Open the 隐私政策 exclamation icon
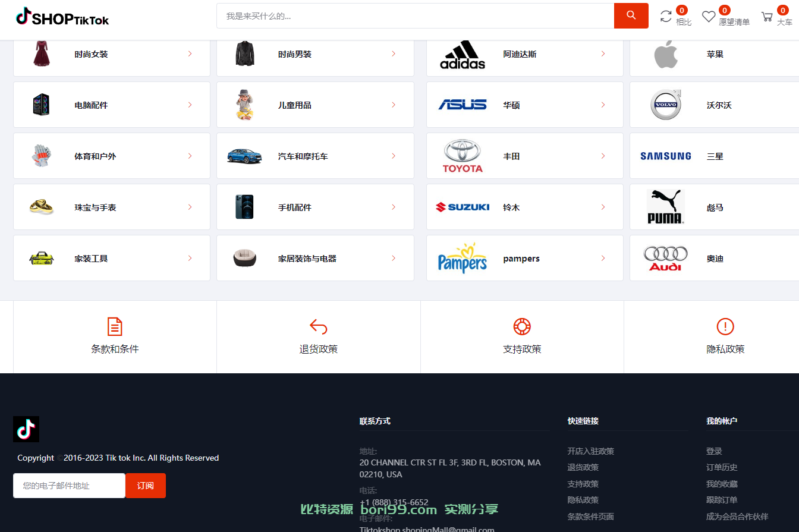This screenshot has height=532, width=799. tap(725, 326)
